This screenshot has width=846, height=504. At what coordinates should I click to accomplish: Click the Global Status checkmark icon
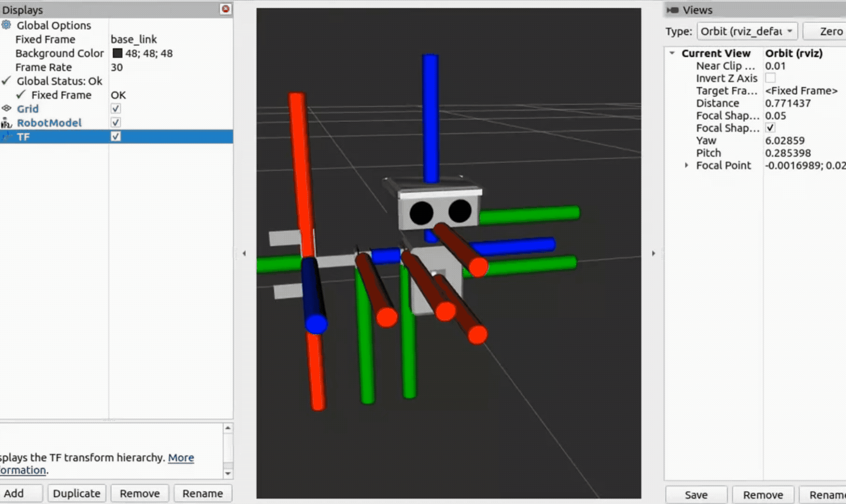click(x=6, y=81)
